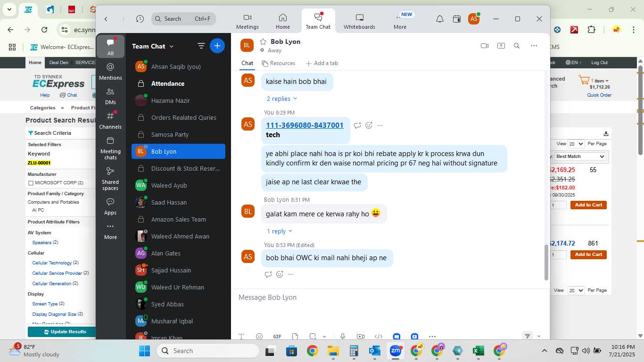Add the $2,169.25 item to cart

point(588,205)
